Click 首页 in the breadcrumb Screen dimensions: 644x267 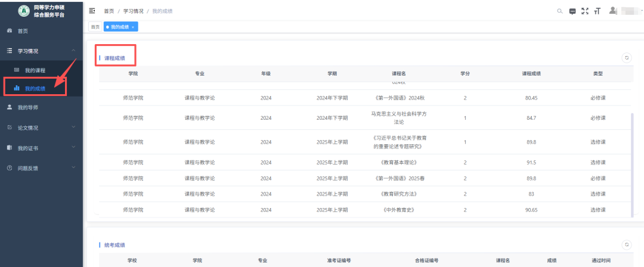pyautogui.click(x=109, y=11)
